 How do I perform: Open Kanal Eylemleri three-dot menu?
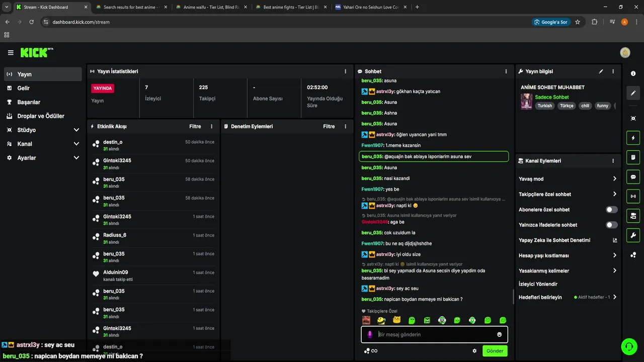pos(613,161)
